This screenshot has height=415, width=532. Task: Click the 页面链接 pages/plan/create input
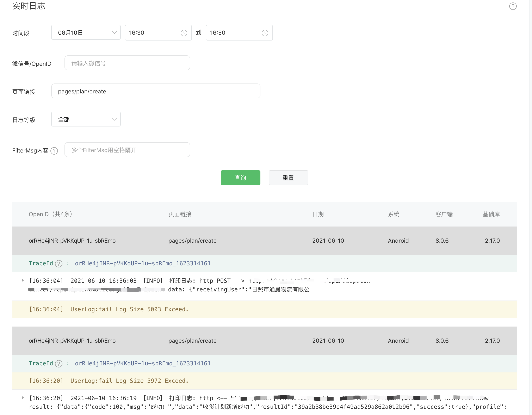point(155,91)
